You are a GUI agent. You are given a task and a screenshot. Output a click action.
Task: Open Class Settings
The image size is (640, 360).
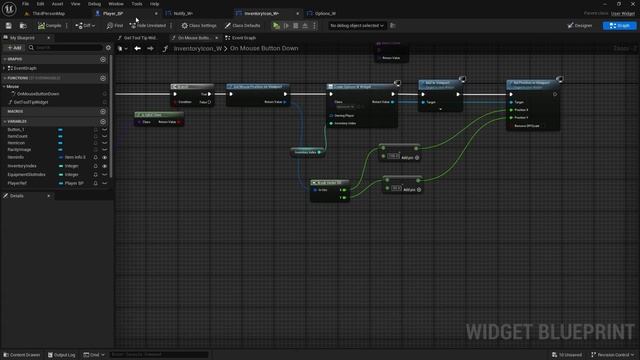coord(199,26)
